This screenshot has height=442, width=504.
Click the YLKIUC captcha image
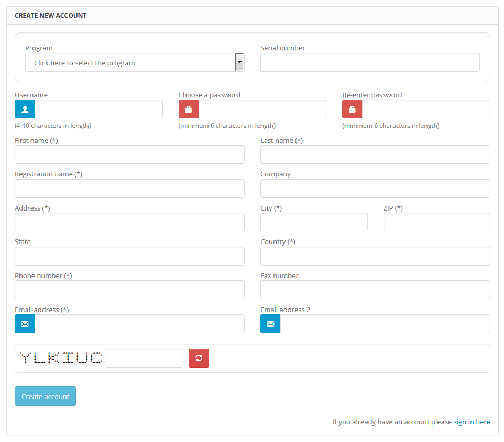pos(61,358)
